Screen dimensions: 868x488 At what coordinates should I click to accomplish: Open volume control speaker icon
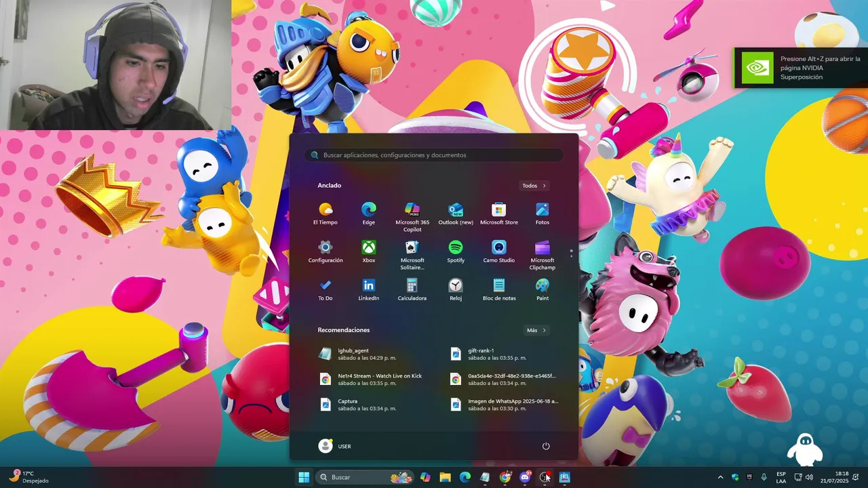point(809,477)
